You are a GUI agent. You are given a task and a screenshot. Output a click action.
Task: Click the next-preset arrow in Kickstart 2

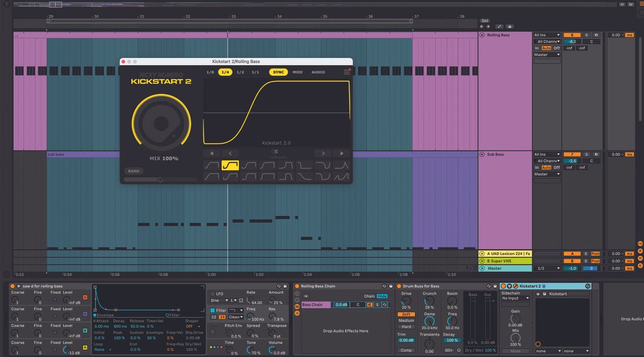pyautogui.click(x=323, y=154)
